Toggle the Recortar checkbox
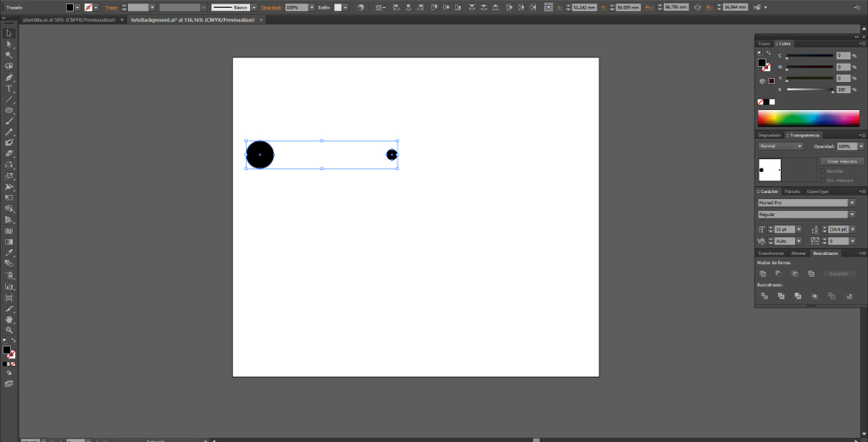868x442 pixels. point(822,172)
